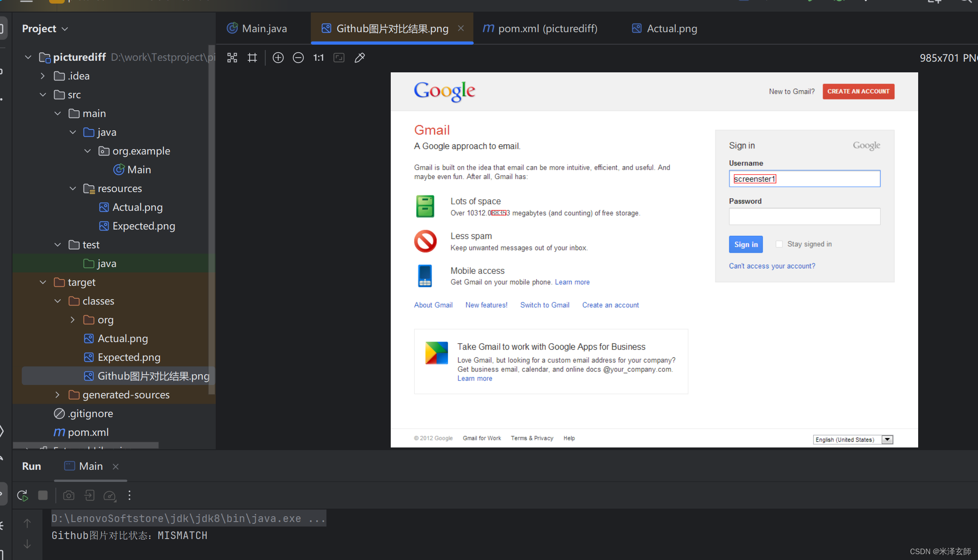Set image to actual size 1:1
Viewport: 978px width, 560px height.
pos(318,58)
